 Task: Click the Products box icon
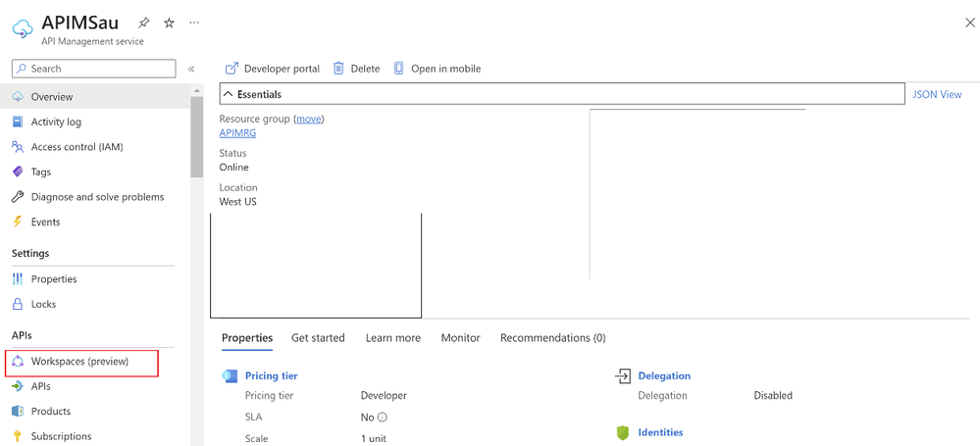(x=18, y=411)
